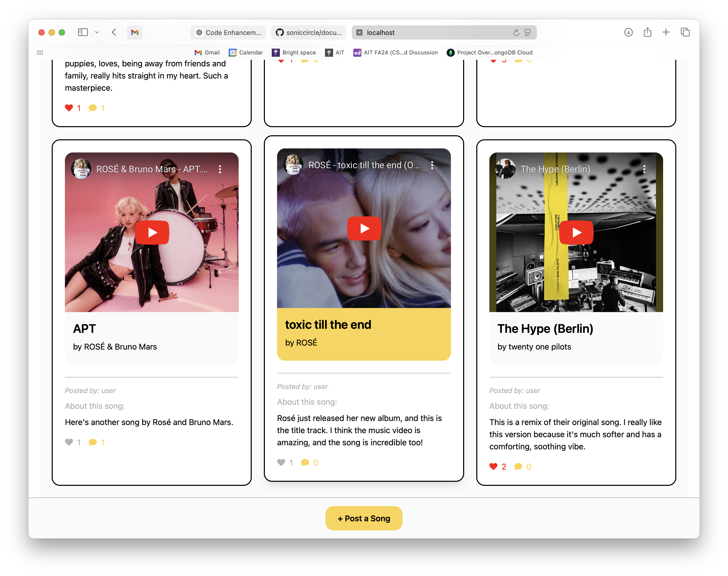
Task: Select the APT song title
Action: pos(84,329)
